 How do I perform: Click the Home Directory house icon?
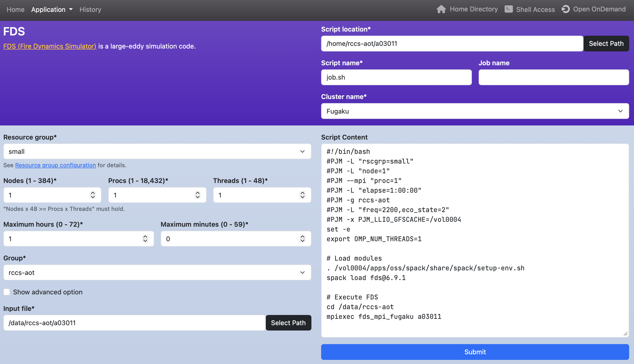(x=441, y=9)
